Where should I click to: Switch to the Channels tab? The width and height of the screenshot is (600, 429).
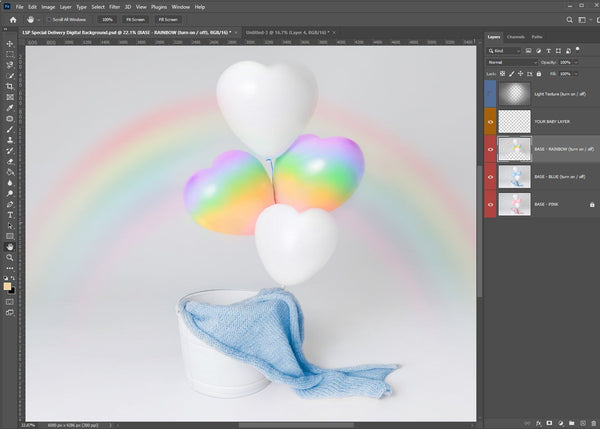coord(516,37)
